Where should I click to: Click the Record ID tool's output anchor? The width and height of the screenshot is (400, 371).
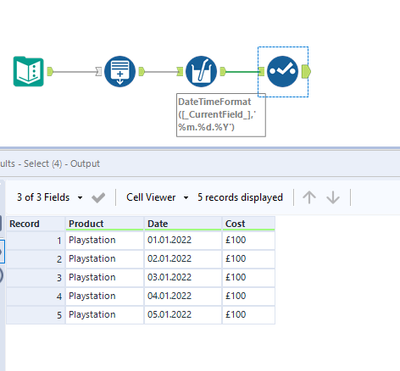(x=141, y=71)
